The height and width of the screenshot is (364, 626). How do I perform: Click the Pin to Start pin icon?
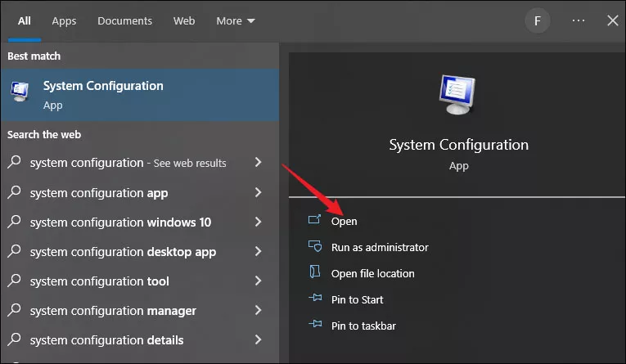pyautogui.click(x=315, y=298)
